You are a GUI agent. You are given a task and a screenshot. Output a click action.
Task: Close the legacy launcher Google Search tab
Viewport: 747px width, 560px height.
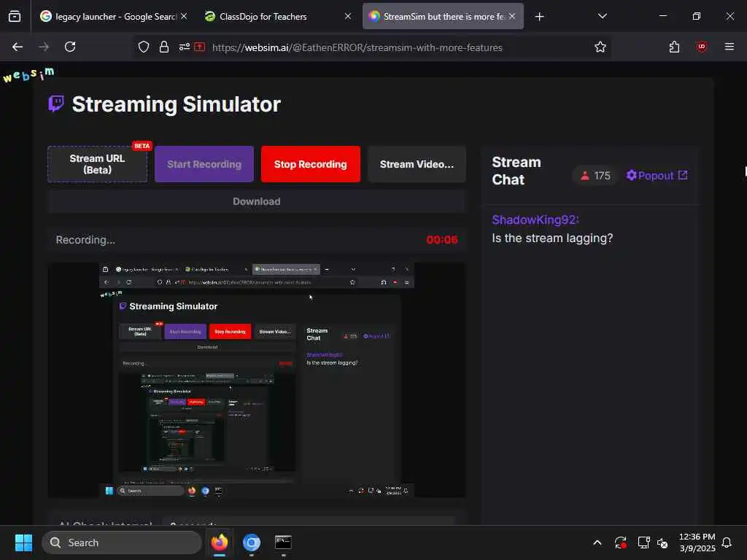[184, 16]
